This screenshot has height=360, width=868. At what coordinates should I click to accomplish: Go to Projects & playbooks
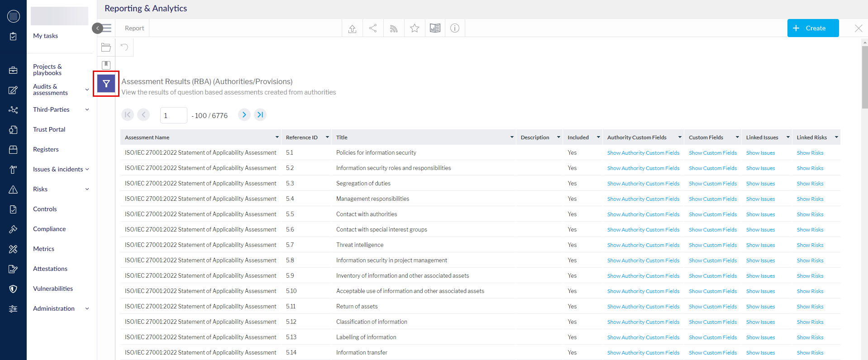(47, 70)
